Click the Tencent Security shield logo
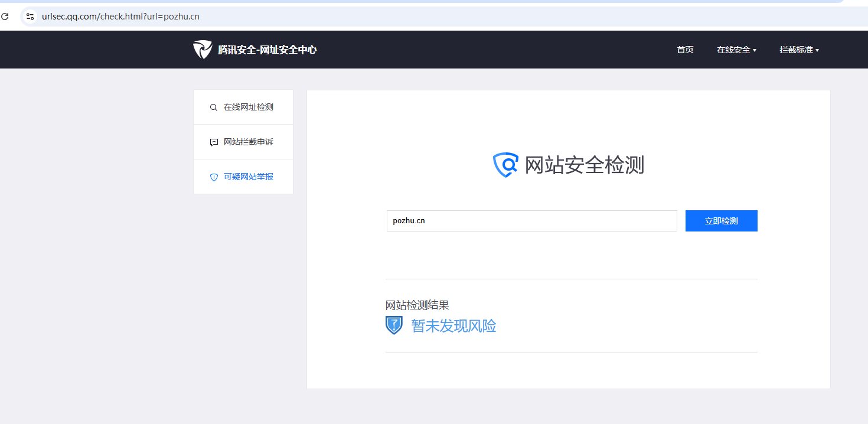Screen dimensions: 868x424 click(x=203, y=50)
